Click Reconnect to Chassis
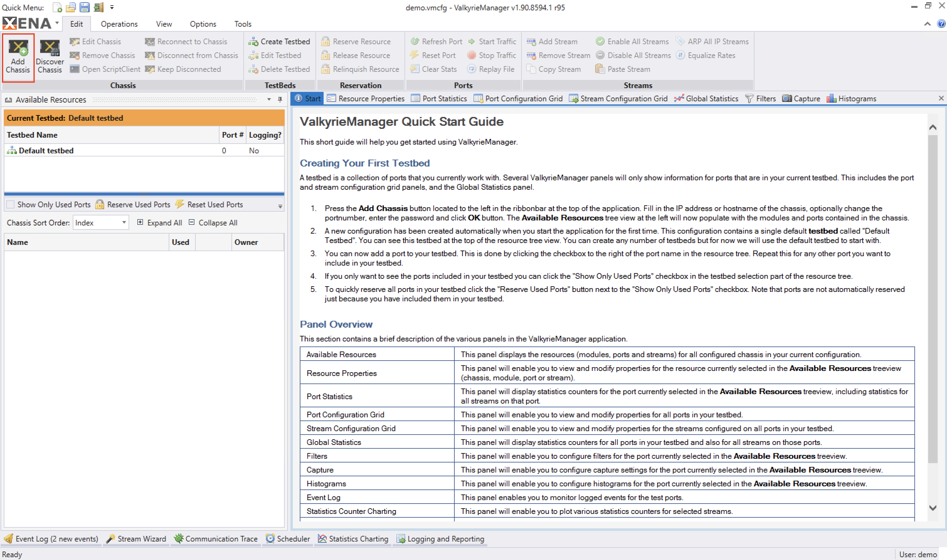947x560 pixels. pyautogui.click(x=186, y=41)
